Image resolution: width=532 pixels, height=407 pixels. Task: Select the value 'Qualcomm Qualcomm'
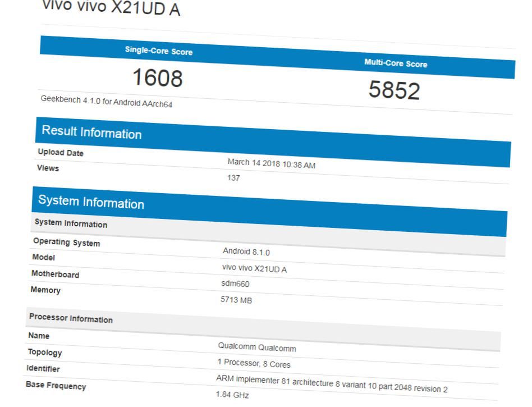coord(257,347)
